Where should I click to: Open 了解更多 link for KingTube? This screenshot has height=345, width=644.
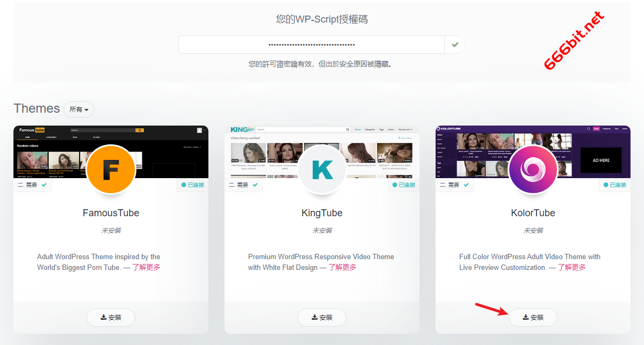[x=342, y=267]
